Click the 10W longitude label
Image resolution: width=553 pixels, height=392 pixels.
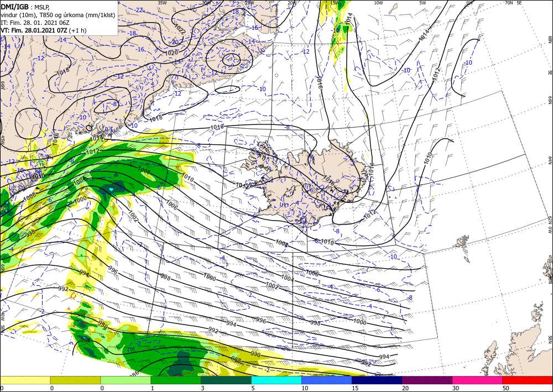tap(378, 3)
